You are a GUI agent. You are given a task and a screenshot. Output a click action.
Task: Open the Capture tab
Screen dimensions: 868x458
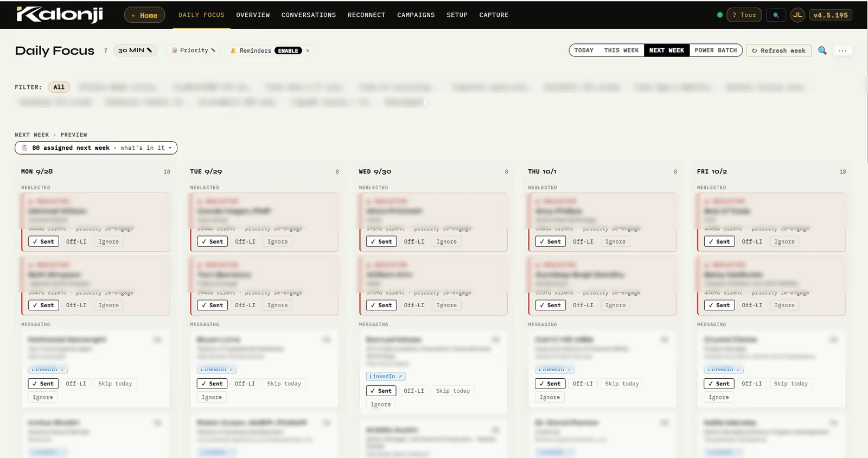pos(494,15)
